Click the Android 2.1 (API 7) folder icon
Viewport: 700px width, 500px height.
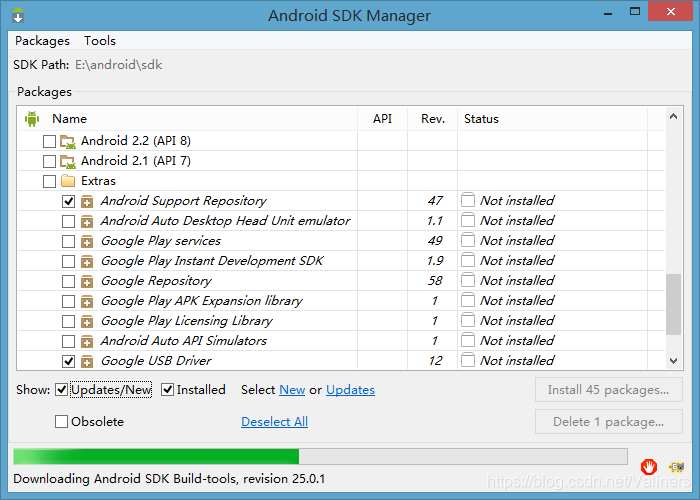[x=68, y=162]
